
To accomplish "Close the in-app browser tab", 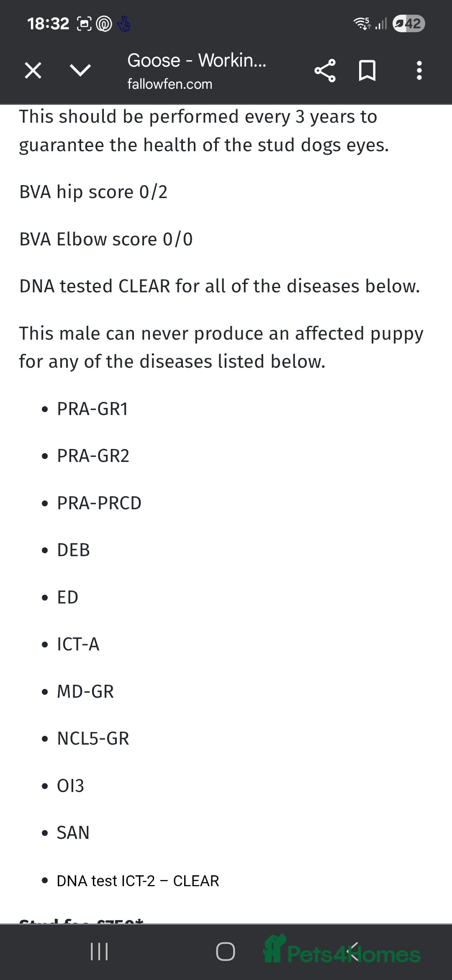I will click(33, 70).
